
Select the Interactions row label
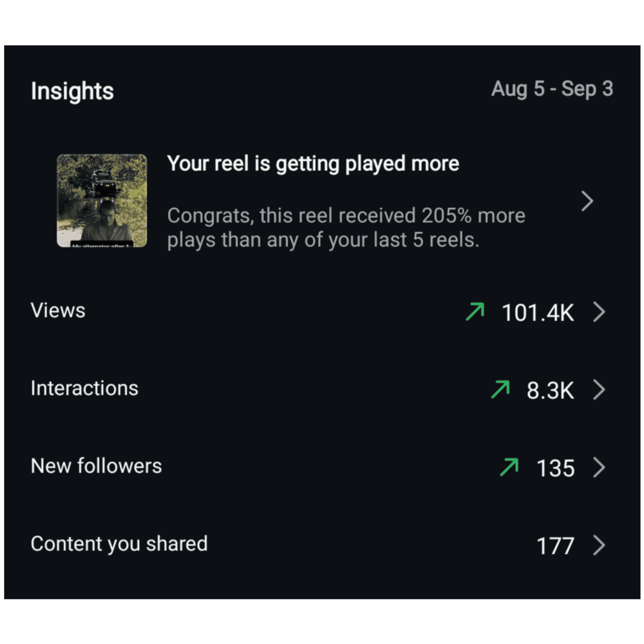click(85, 388)
